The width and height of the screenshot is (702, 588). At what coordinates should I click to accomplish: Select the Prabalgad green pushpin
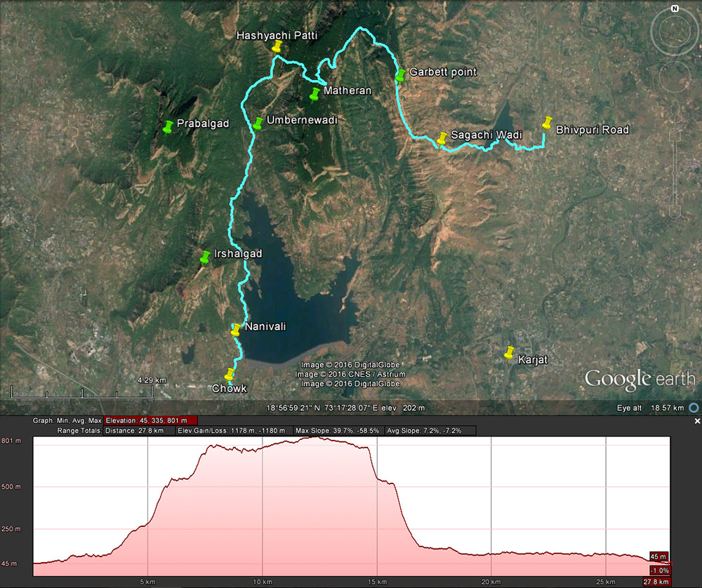(168, 126)
